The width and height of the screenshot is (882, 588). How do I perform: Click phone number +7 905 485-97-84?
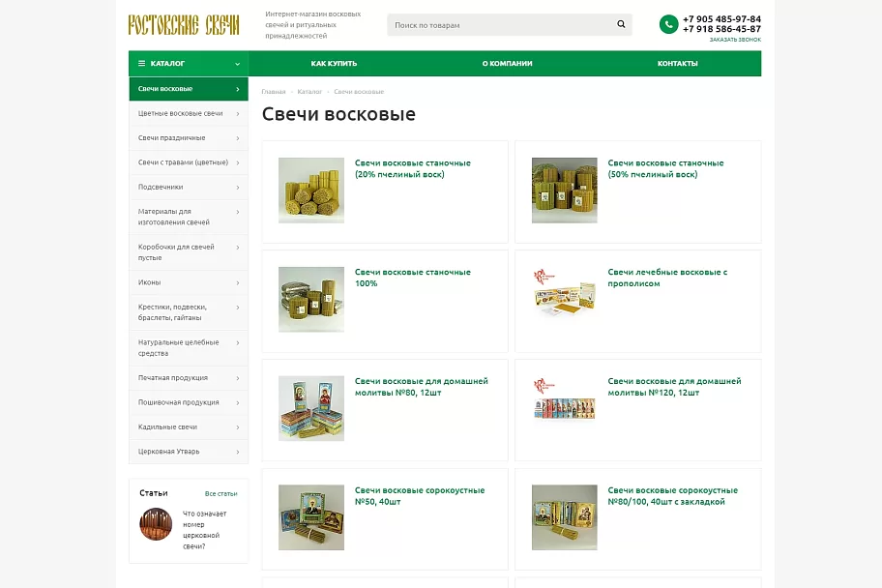click(721, 19)
